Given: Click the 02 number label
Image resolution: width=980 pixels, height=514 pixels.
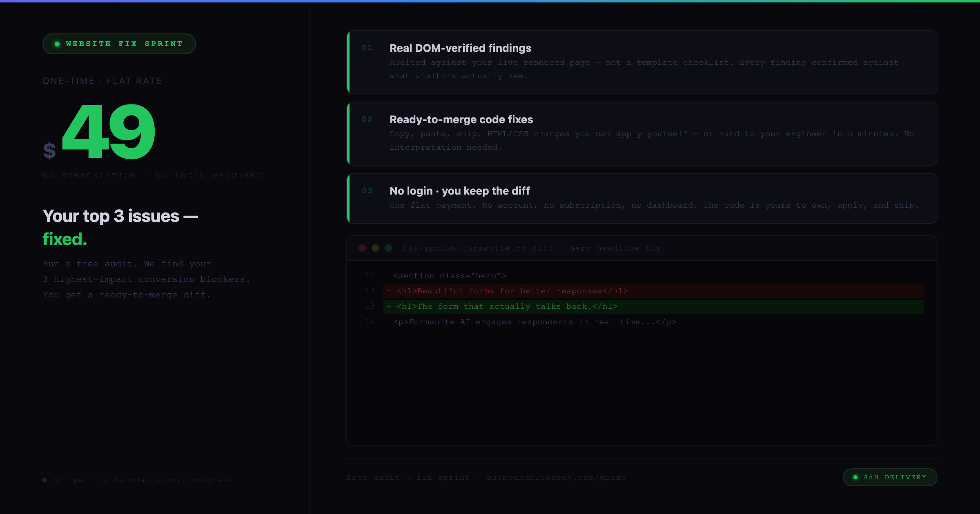Looking at the screenshot, I should pos(367,119).
